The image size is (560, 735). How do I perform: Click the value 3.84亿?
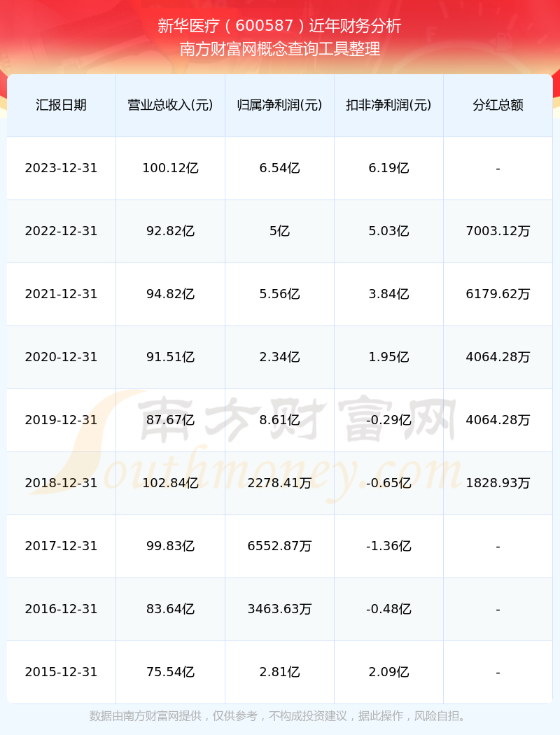click(x=389, y=295)
